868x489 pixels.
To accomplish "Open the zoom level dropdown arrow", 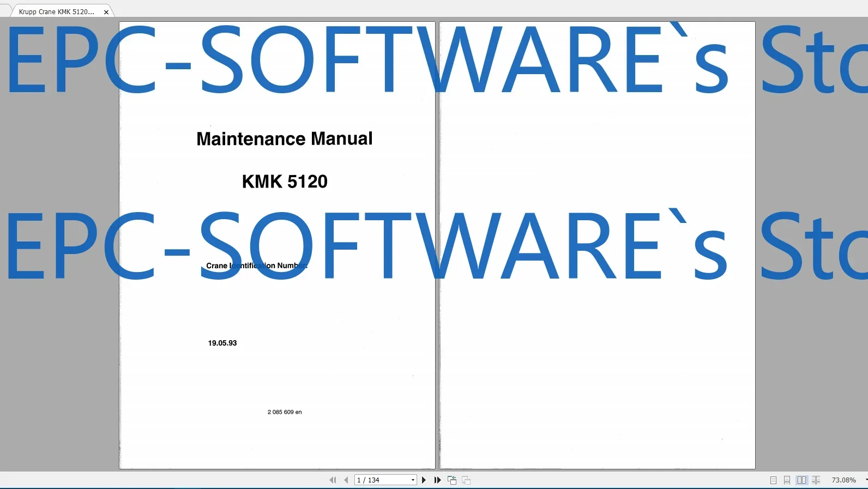I will (866, 480).
